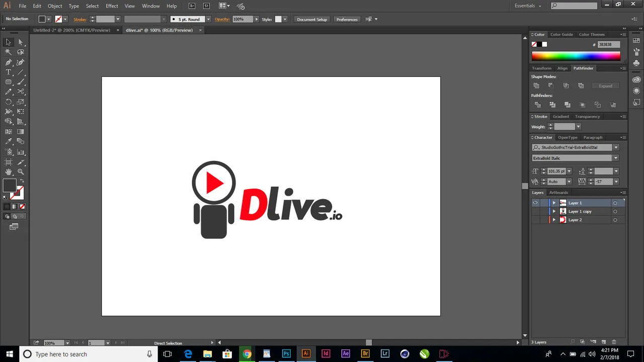Toggle visibility of Layer 1 copy

point(535,211)
